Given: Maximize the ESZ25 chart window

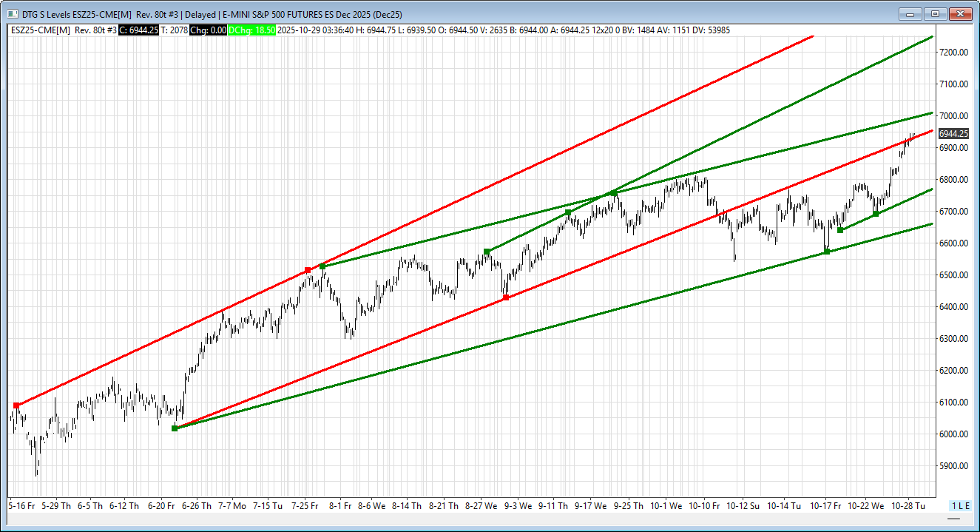Looking at the screenshot, I should point(936,13).
